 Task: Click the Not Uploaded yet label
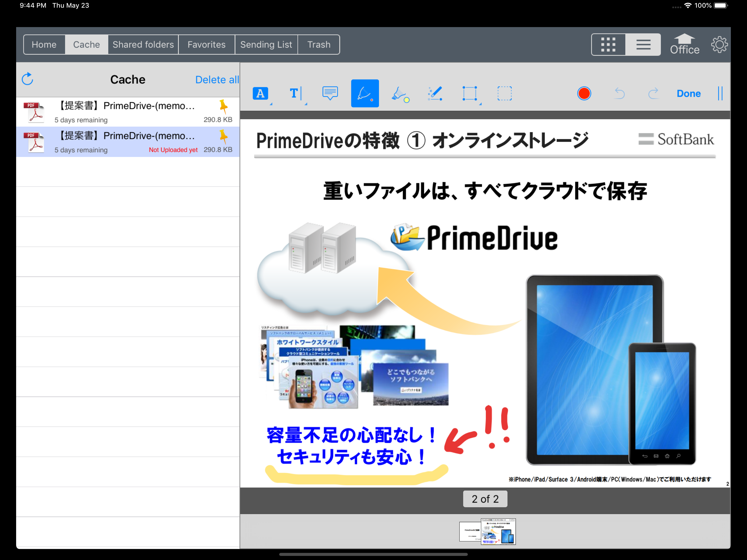click(x=173, y=150)
